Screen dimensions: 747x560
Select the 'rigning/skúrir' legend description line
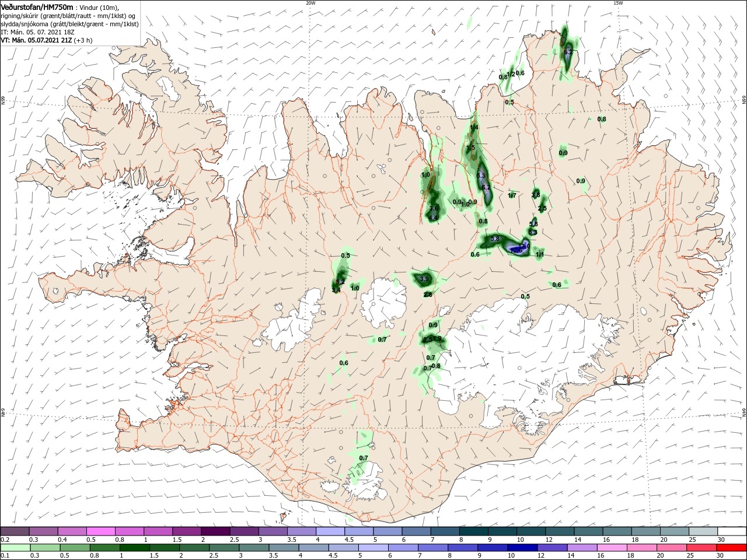click(68, 16)
